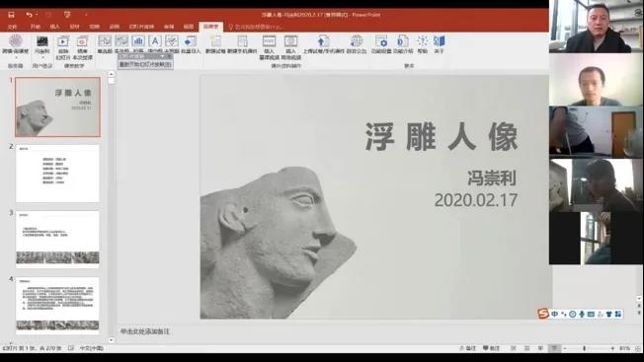Viewport: 644px width, 362px height.
Task: Click the start-from-beginning slideshow icon in title bar
Action: point(67,15)
